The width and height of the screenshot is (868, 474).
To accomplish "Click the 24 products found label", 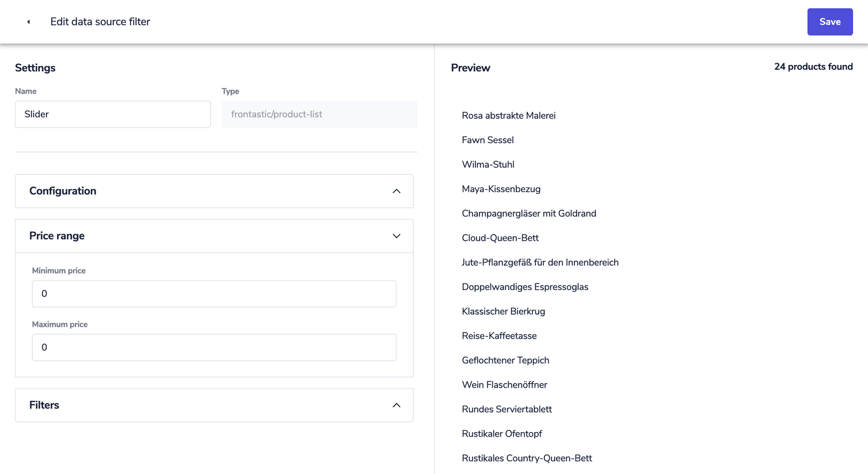I will click(813, 66).
